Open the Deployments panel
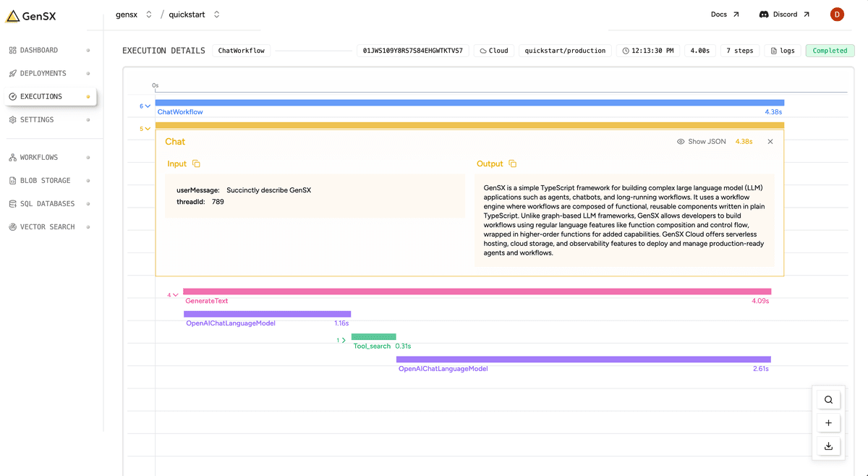This screenshot has width=868, height=476. [43, 73]
